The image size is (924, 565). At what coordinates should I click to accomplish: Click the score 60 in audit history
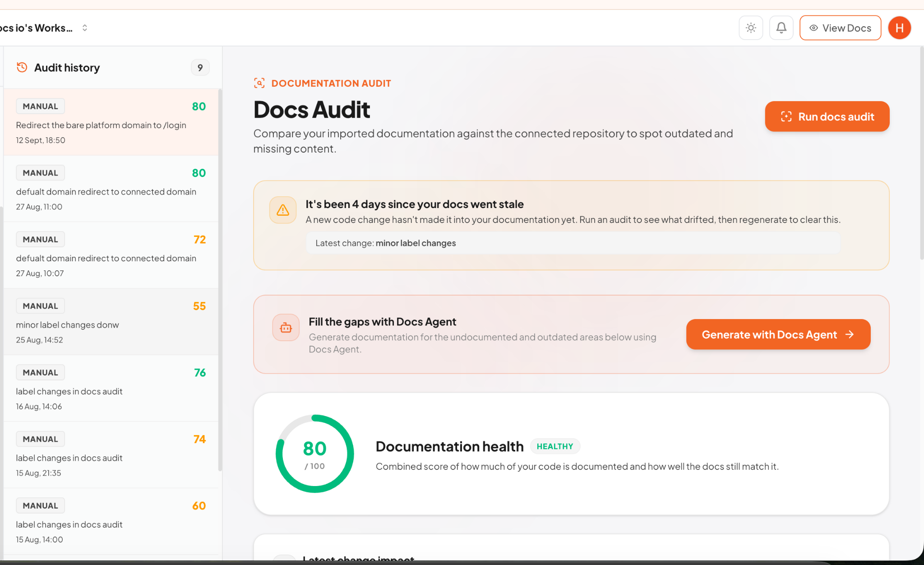199,506
